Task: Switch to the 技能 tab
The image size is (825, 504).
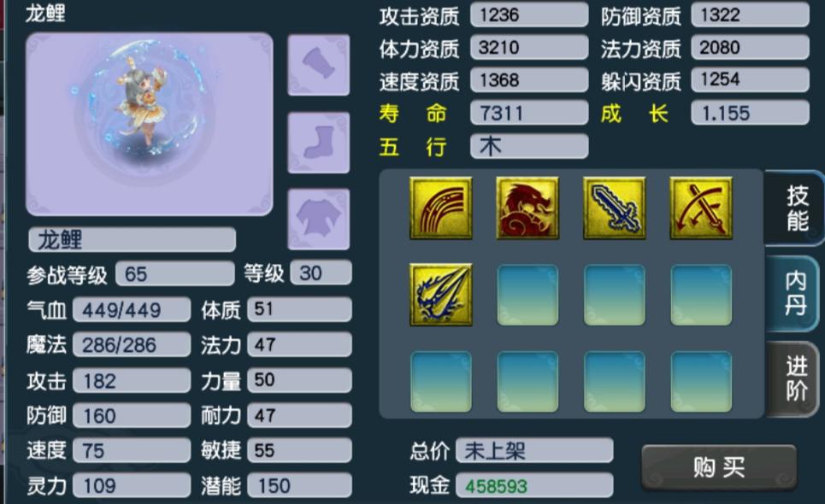Action: pos(796,208)
